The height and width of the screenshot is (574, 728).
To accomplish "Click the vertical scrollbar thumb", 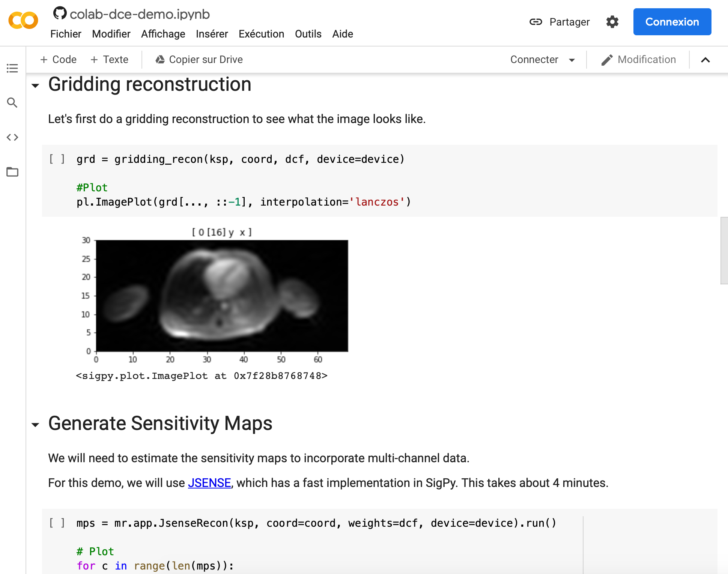I will (724, 250).
